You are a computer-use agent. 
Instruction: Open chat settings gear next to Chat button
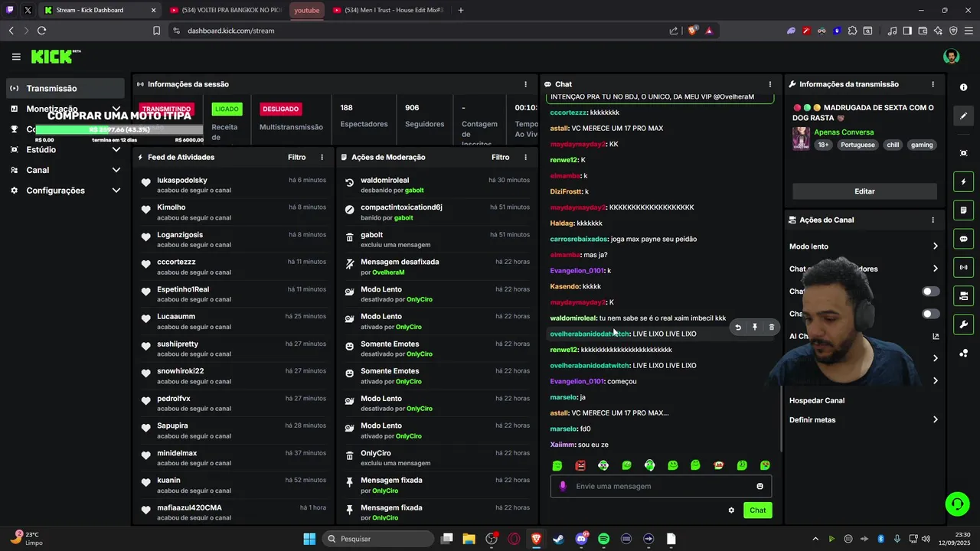click(x=731, y=510)
